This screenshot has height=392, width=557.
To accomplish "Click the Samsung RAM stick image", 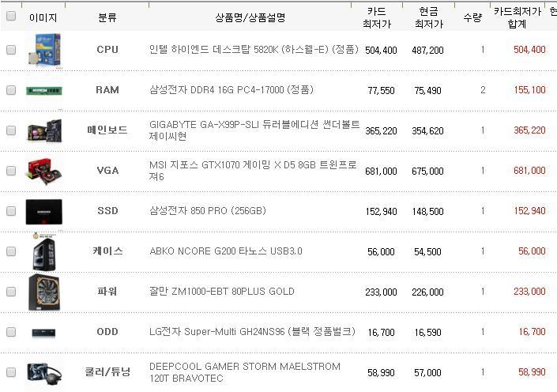I will (x=43, y=90).
